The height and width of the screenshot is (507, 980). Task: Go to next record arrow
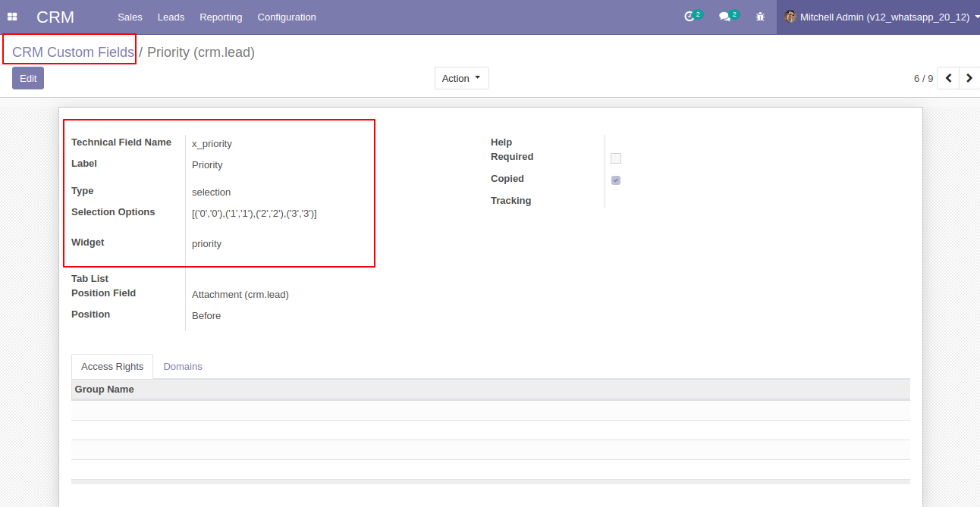point(969,78)
